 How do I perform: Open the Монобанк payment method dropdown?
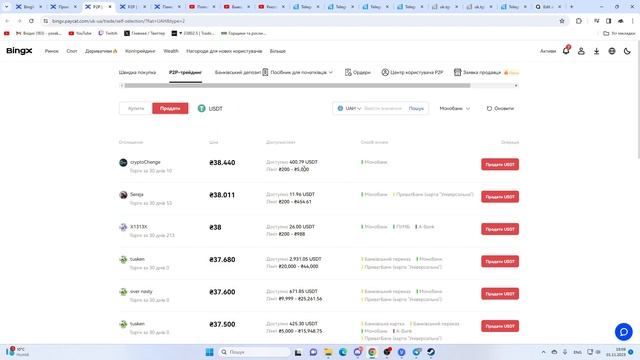(x=455, y=109)
